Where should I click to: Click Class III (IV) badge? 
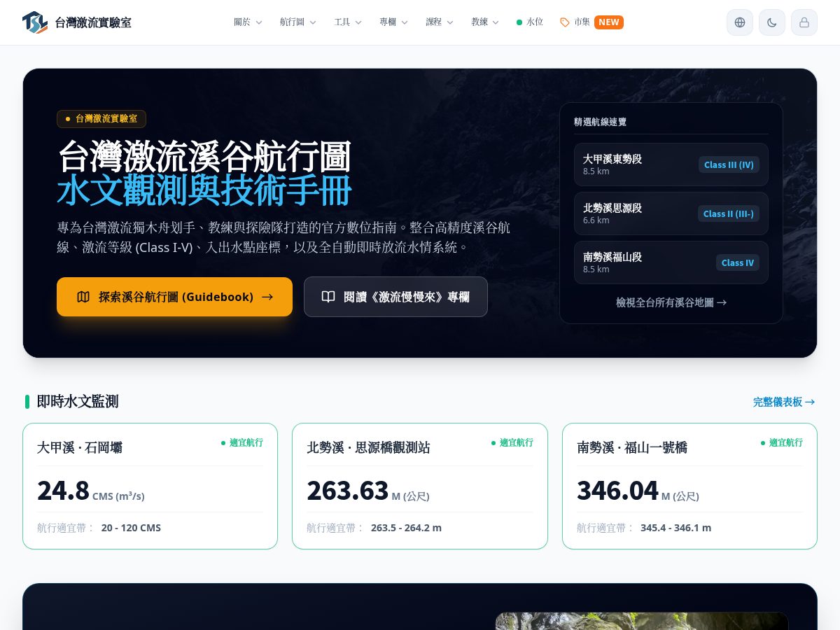[729, 164]
